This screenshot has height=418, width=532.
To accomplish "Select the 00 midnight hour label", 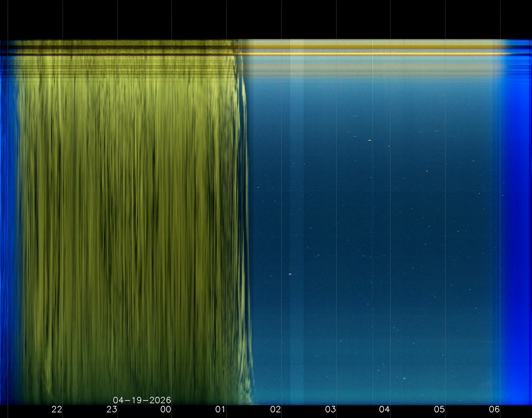I will click(x=166, y=409).
